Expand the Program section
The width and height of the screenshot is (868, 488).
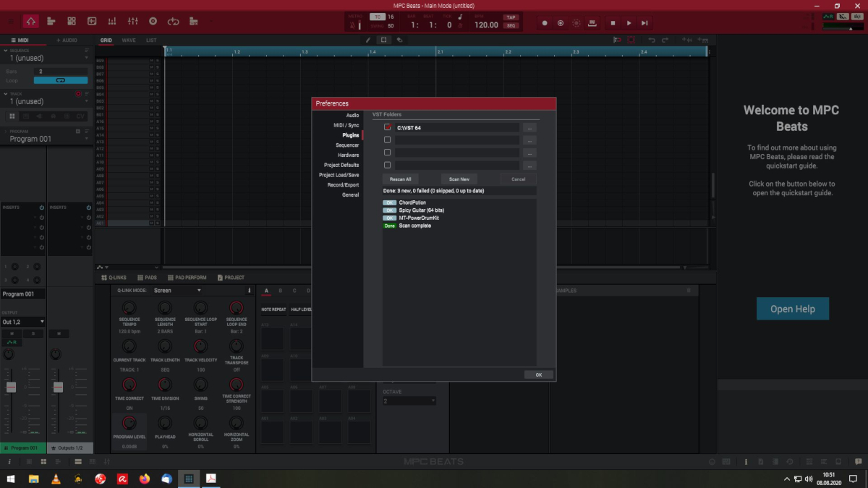click(x=5, y=132)
